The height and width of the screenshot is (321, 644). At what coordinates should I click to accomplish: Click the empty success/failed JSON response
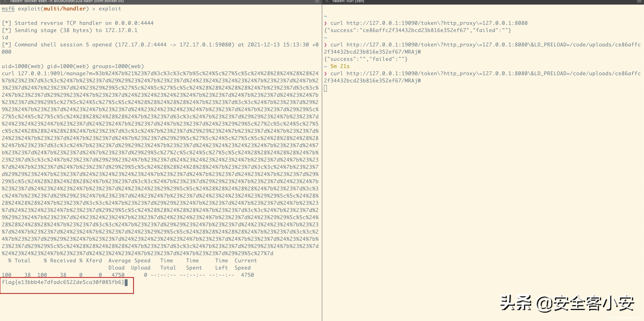tap(366, 59)
